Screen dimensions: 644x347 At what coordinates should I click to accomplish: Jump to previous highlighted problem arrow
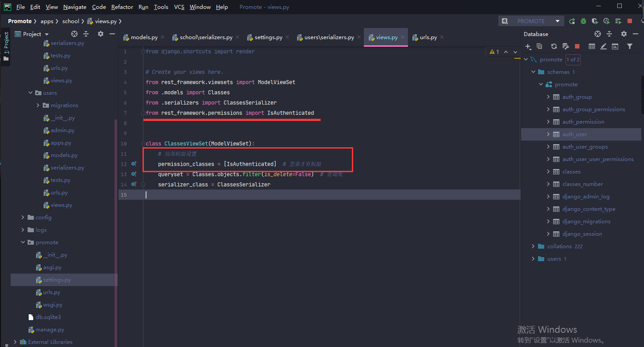505,52
